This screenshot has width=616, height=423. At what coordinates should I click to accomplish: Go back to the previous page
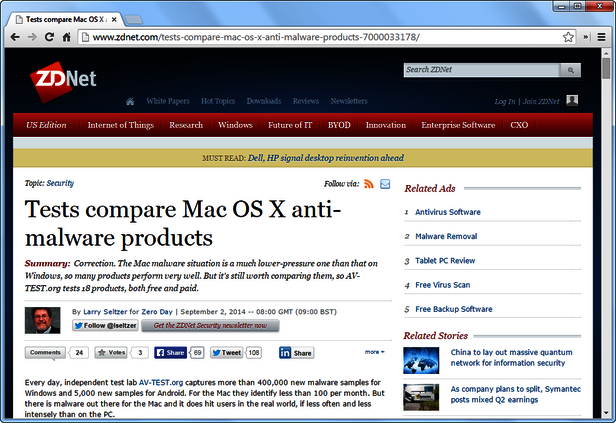(14, 37)
